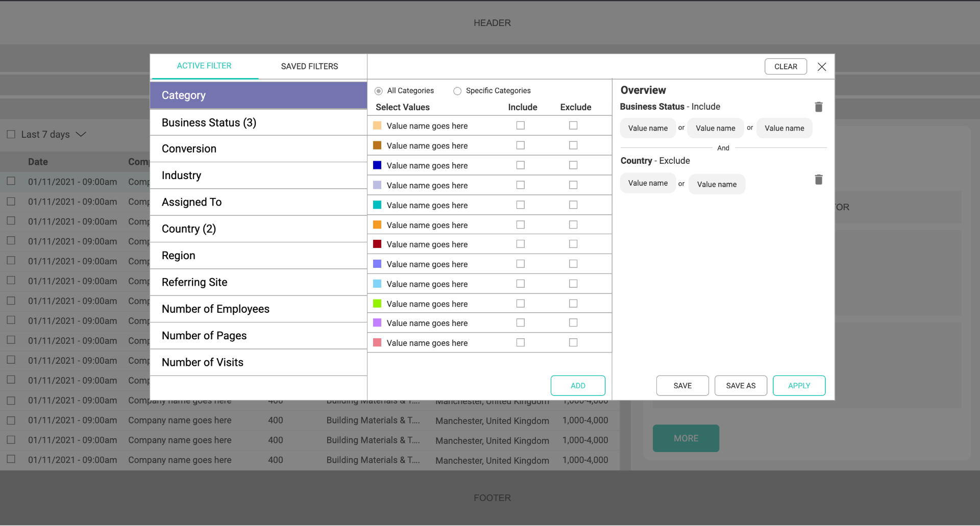Open the Number of Pages filter item
This screenshot has width=980, height=526.
click(258, 336)
